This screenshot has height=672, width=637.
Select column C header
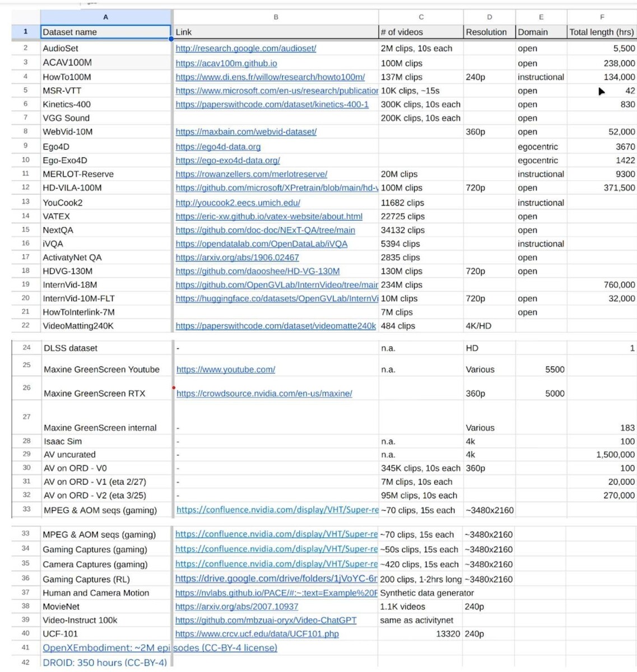coord(421,17)
